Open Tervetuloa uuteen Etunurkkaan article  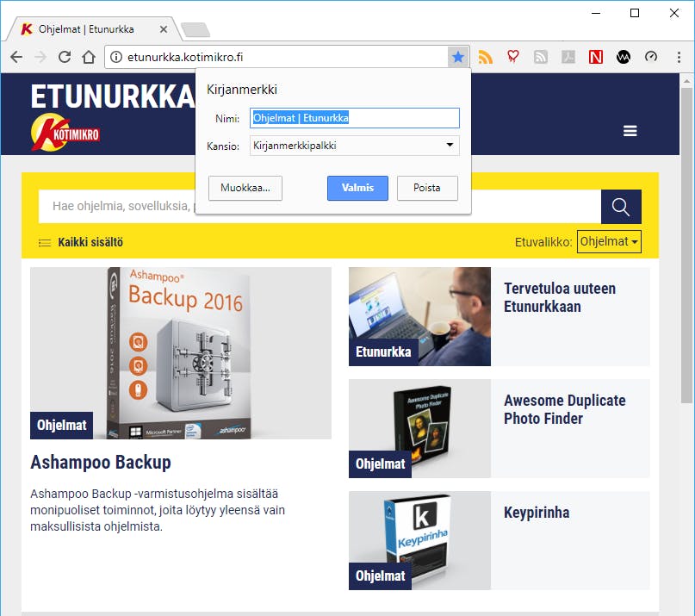(x=560, y=297)
